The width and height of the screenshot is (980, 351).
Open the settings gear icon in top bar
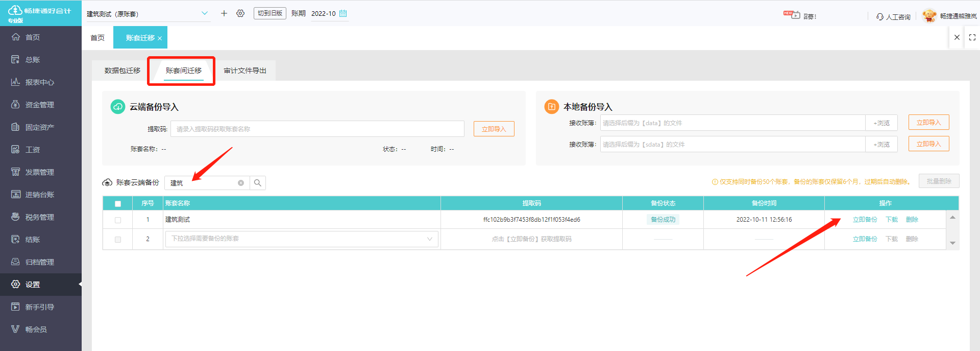point(240,13)
